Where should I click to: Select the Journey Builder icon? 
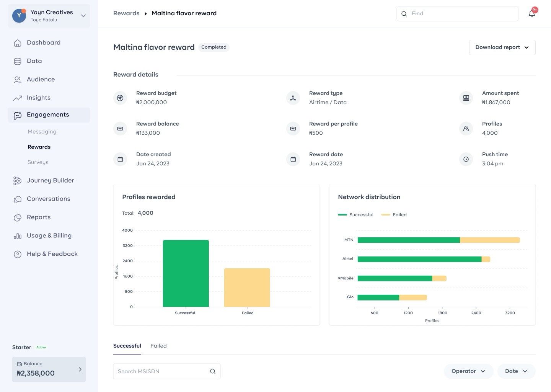18,181
